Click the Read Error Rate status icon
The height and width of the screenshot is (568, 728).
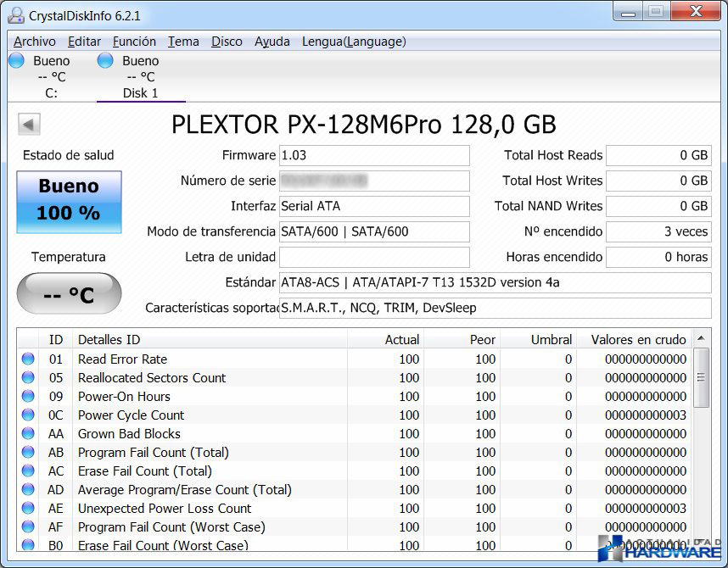pyautogui.click(x=28, y=359)
